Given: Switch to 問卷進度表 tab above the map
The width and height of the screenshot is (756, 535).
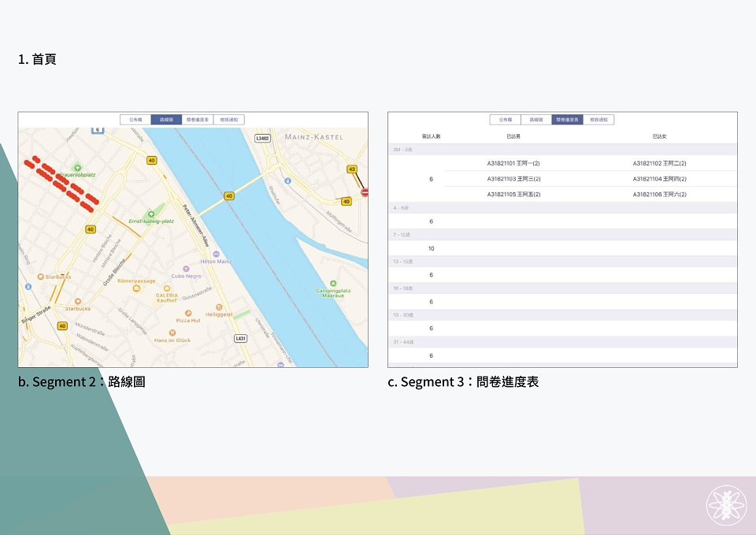Looking at the screenshot, I should coord(198,120).
